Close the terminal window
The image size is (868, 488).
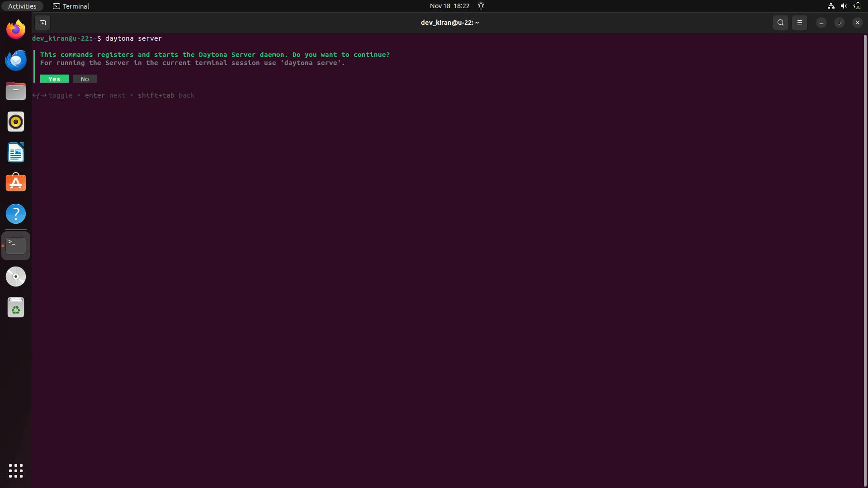858,23
